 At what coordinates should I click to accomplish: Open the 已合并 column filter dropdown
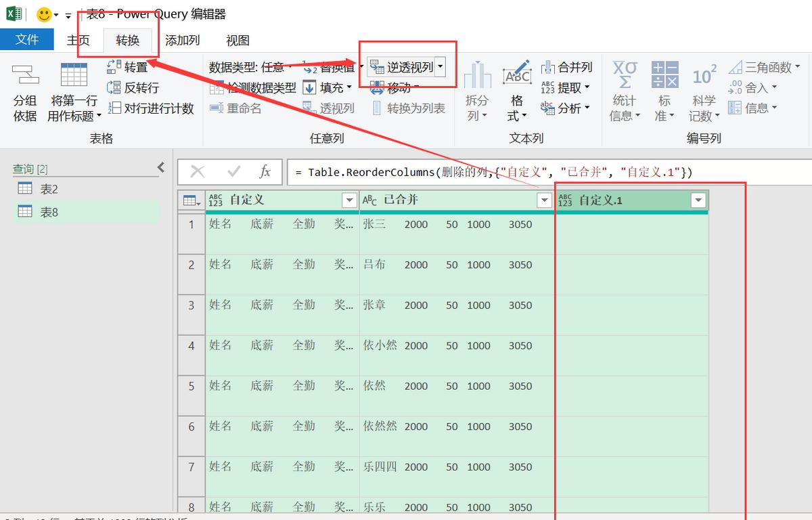pyautogui.click(x=545, y=200)
